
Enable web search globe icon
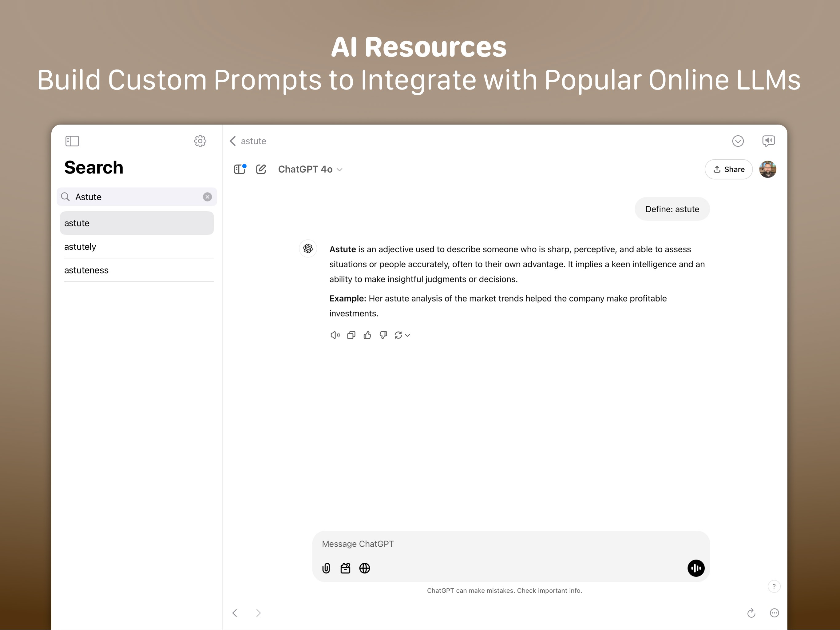click(365, 568)
